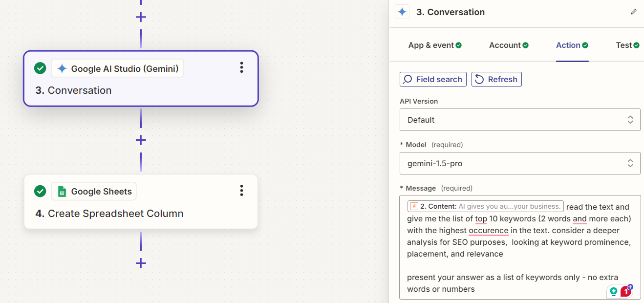Add a step via plus above Conversation
The image size is (644, 303).
[141, 17]
